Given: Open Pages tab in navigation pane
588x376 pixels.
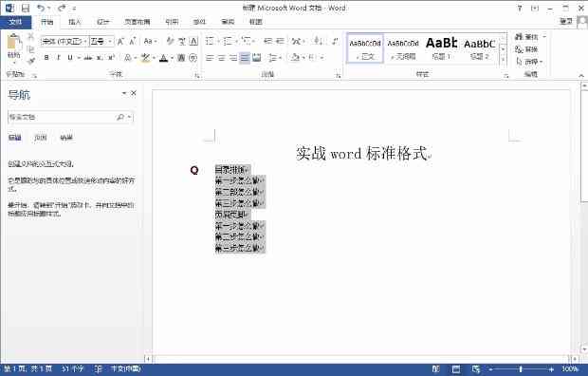Looking at the screenshot, I should click(41, 138).
